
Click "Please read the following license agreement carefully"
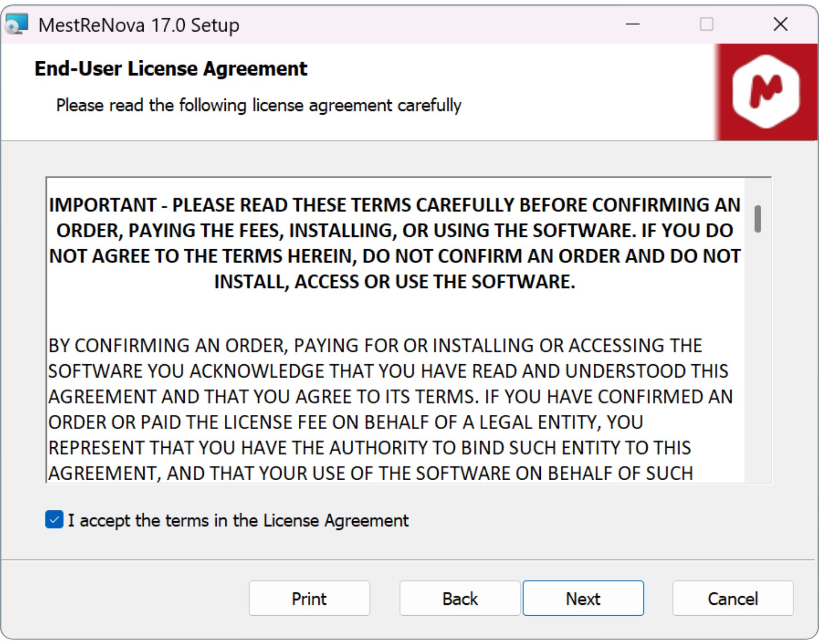click(259, 105)
